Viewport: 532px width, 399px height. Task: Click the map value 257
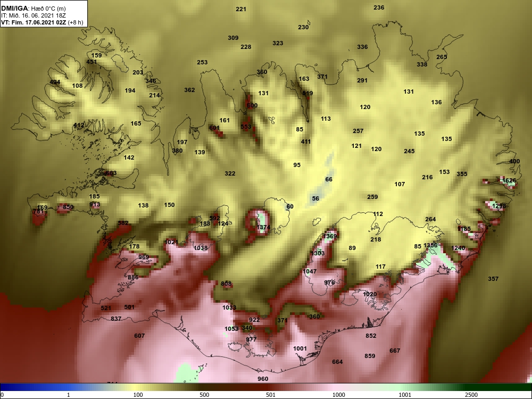click(x=358, y=131)
